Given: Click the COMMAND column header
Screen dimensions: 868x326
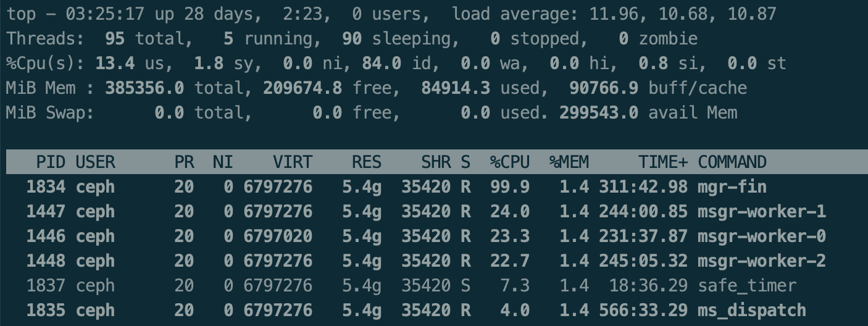Looking at the screenshot, I should [732, 162].
